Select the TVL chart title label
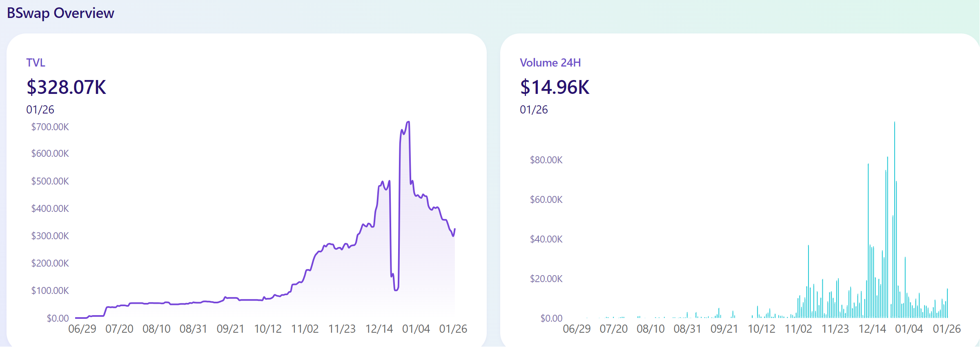The width and height of the screenshot is (980, 347). [36, 62]
